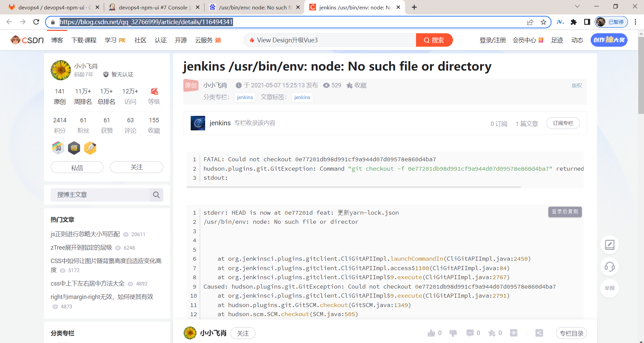This screenshot has height=343, width=644.
Task: Click the 小小飞肖 sunflower avatar in sidebar
Action: click(x=61, y=70)
